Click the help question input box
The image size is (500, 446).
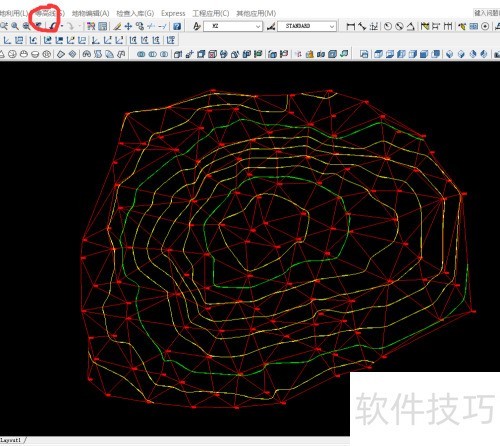[487, 13]
